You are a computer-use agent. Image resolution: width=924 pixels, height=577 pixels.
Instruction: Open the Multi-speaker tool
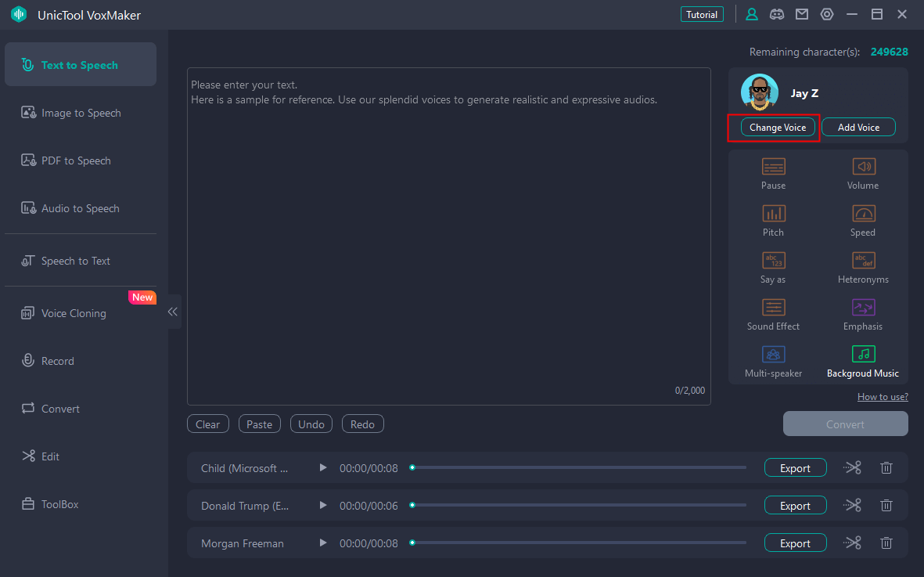773,355
